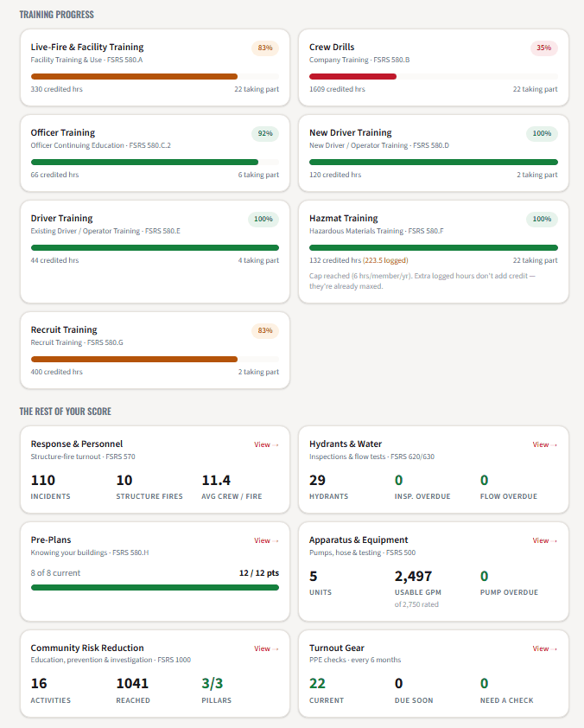Select the 92% badge on Officer Training
The image size is (584, 728).
[x=265, y=134]
